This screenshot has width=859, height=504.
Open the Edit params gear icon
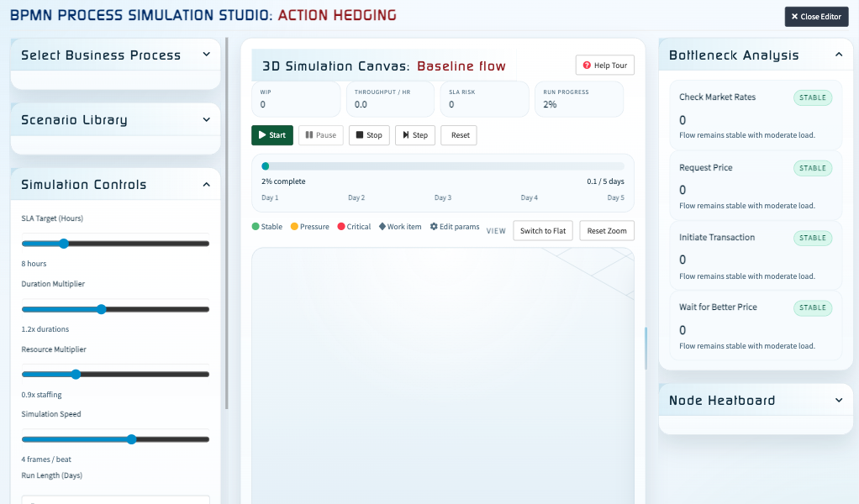pyautogui.click(x=435, y=226)
